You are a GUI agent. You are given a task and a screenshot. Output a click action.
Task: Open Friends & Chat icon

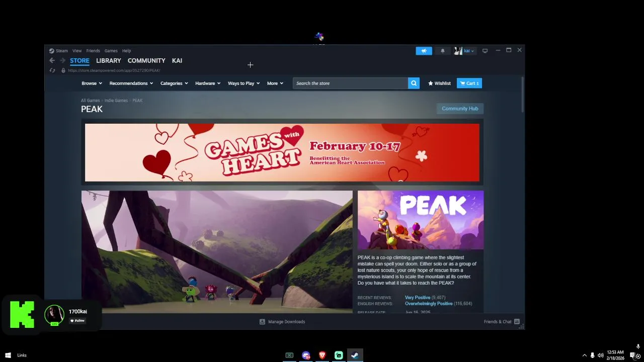[517, 322]
